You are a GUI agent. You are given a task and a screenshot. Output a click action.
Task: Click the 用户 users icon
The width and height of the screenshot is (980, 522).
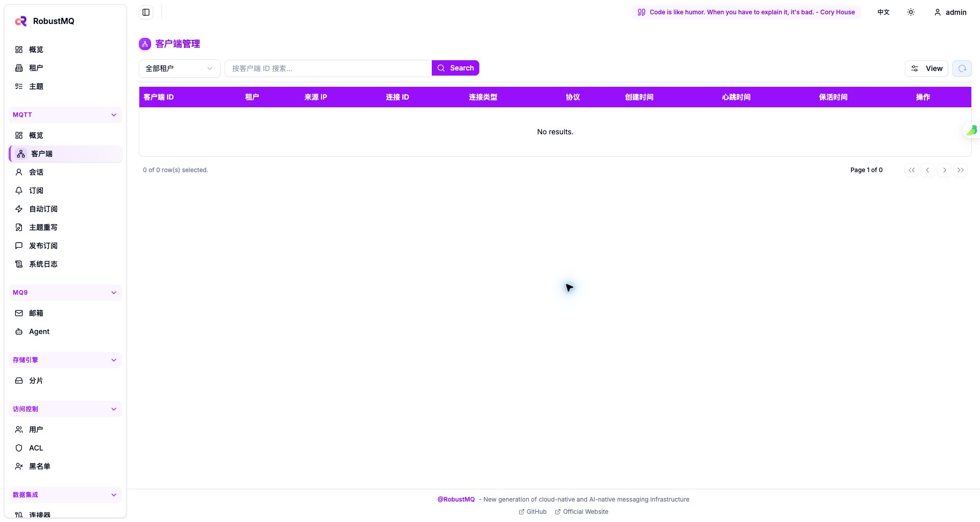[19, 430]
